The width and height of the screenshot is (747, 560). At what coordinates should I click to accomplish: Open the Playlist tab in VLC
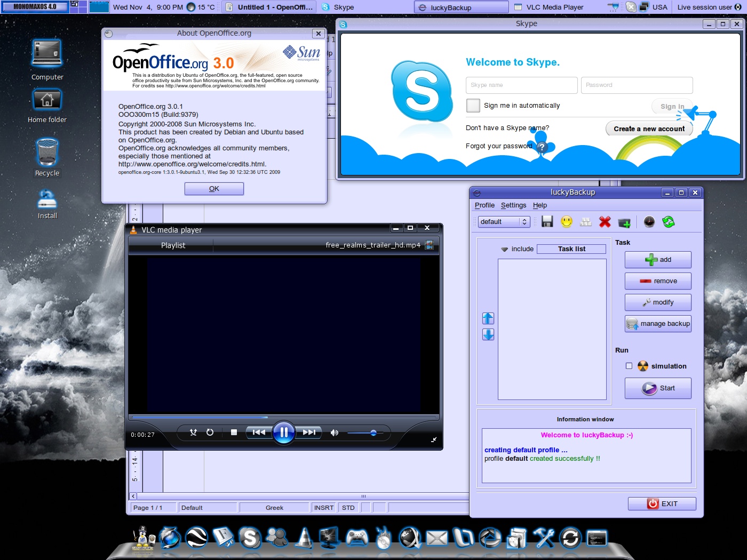[x=173, y=245]
